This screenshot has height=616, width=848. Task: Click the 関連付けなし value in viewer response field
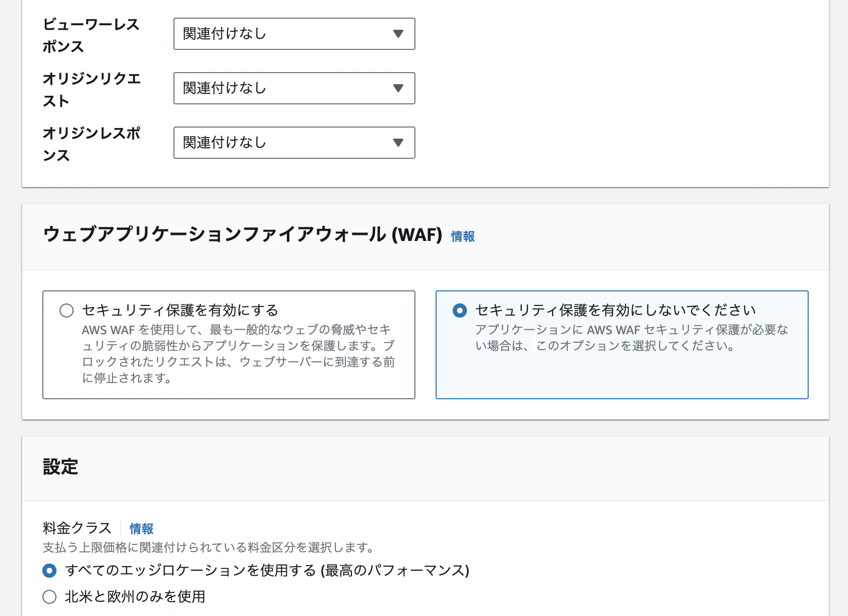223,34
